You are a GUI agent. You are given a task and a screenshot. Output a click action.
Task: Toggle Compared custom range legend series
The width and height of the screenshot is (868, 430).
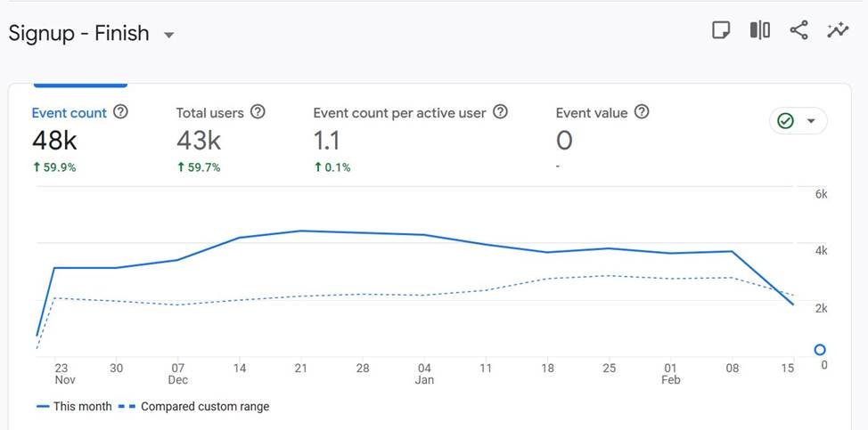[x=195, y=407]
